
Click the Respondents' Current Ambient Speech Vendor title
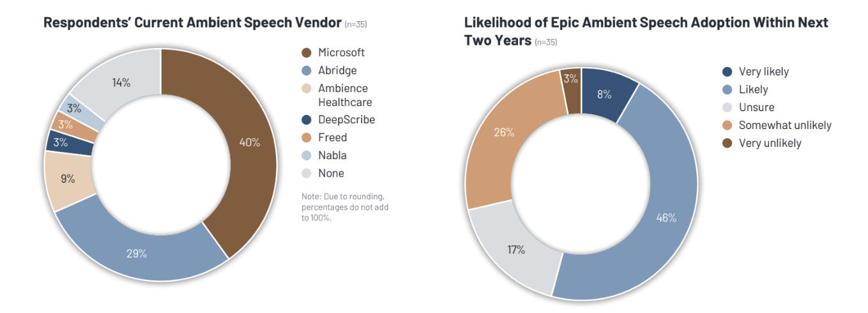pos(192,23)
